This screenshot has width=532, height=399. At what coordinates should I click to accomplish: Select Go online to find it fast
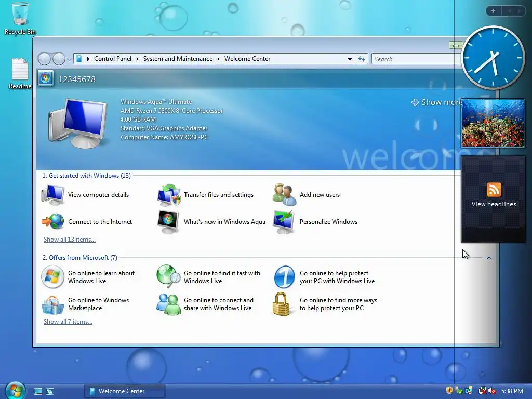(208, 277)
